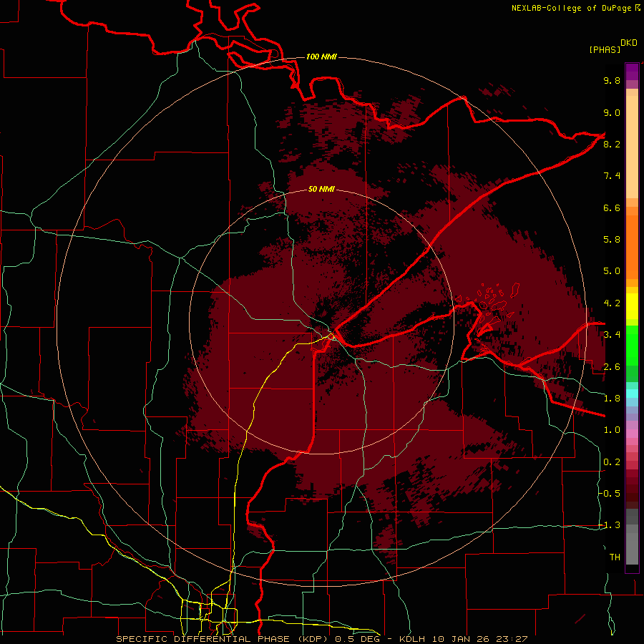The image size is (644, 644).
Task: Click the -0.5 value on the color scale
Action: [610, 494]
